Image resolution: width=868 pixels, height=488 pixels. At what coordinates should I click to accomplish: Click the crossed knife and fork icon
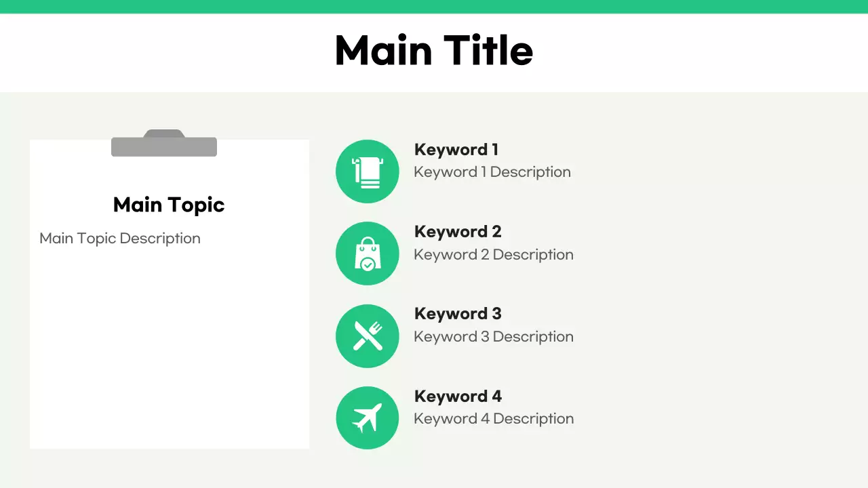pos(367,336)
